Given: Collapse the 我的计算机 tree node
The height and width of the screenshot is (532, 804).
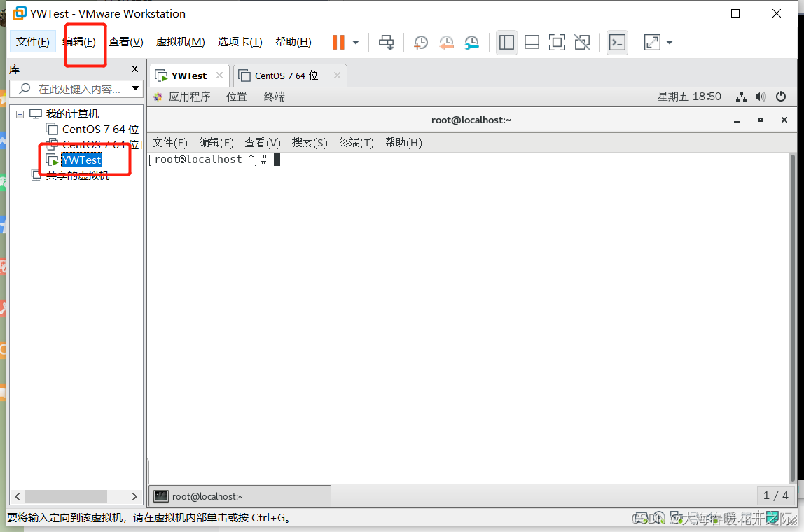Looking at the screenshot, I should pos(20,114).
